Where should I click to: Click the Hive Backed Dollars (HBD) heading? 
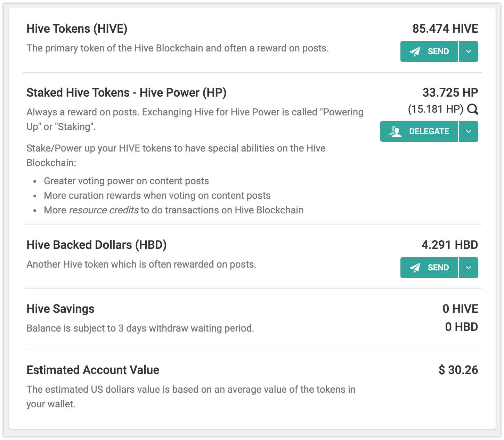coord(97,245)
